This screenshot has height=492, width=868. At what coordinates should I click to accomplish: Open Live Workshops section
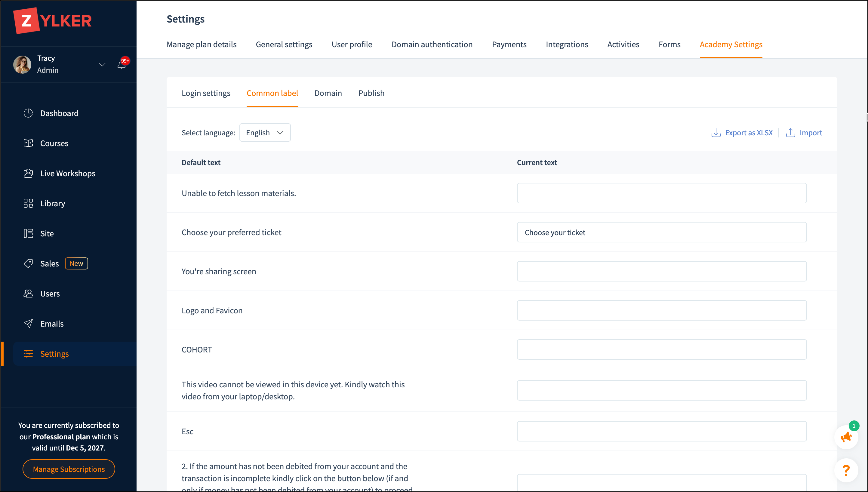pos(68,173)
